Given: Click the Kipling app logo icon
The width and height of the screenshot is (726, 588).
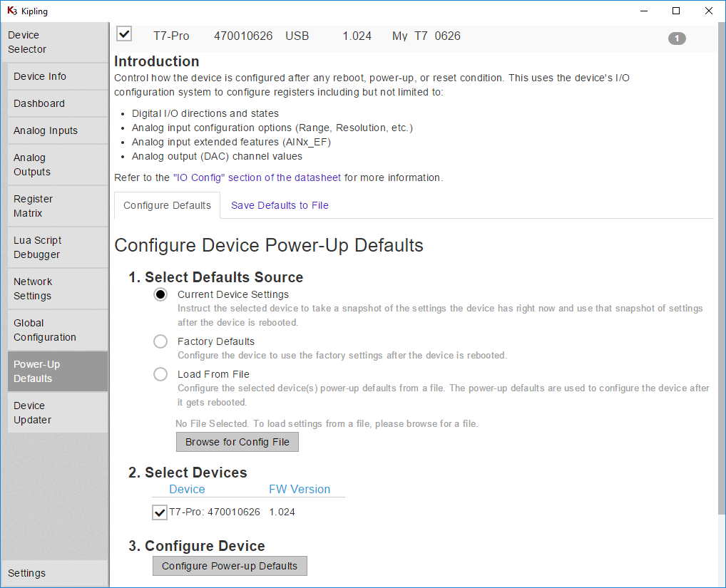Looking at the screenshot, I should click(11, 11).
